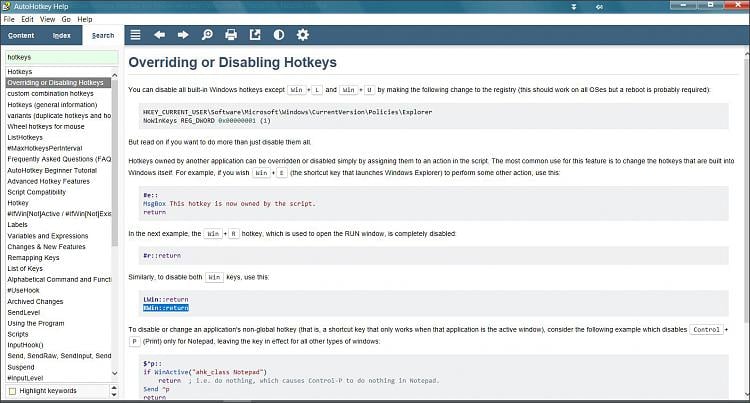Click the #r::return code line

[162, 256]
